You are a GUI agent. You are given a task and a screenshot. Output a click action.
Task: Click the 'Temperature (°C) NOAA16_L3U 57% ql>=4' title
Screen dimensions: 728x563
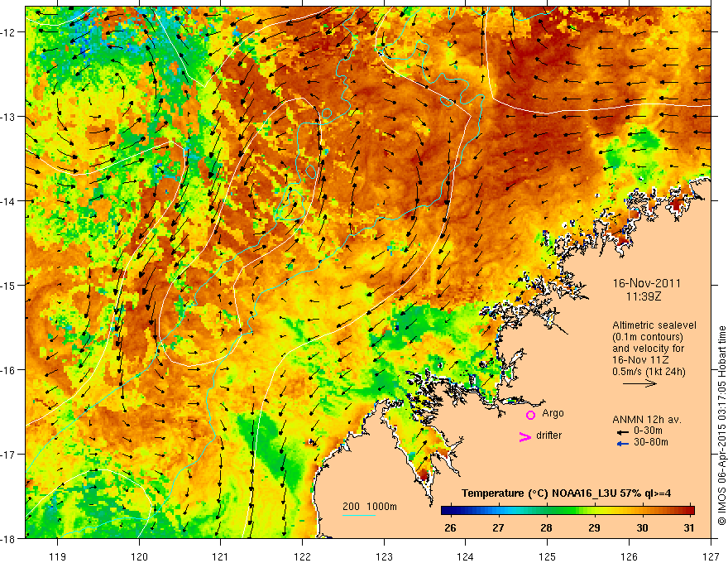point(566,493)
